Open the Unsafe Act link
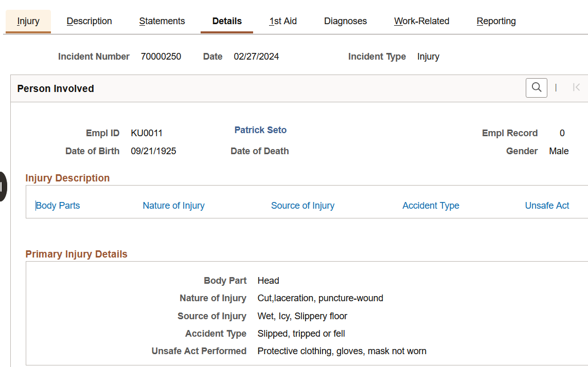588x367 pixels. 547,206
